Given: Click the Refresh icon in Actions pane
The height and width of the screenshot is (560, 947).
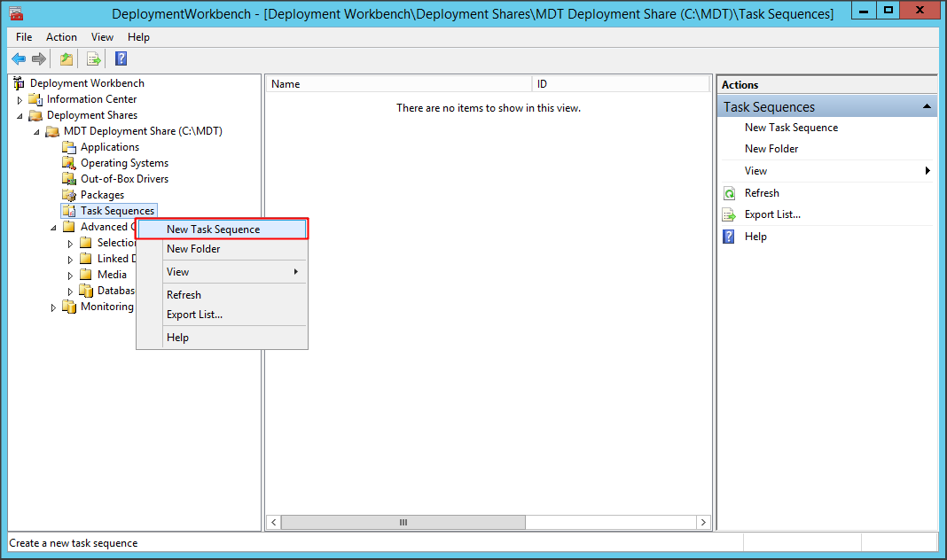Looking at the screenshot, I should (729, 193).
